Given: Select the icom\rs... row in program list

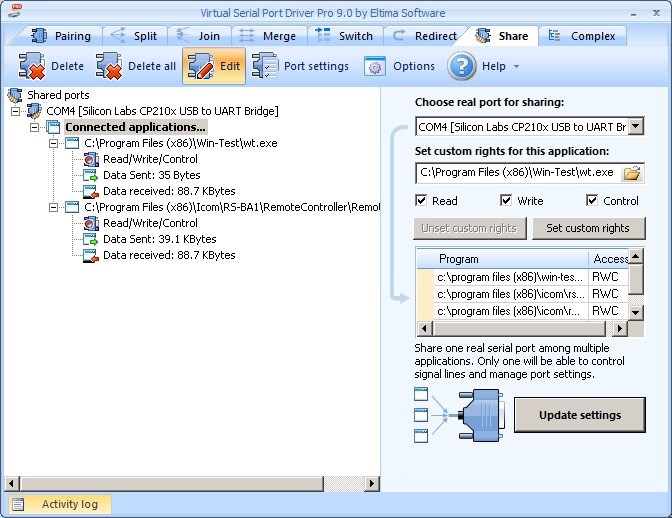Looking at the screenshot, I should click(522, 294).
